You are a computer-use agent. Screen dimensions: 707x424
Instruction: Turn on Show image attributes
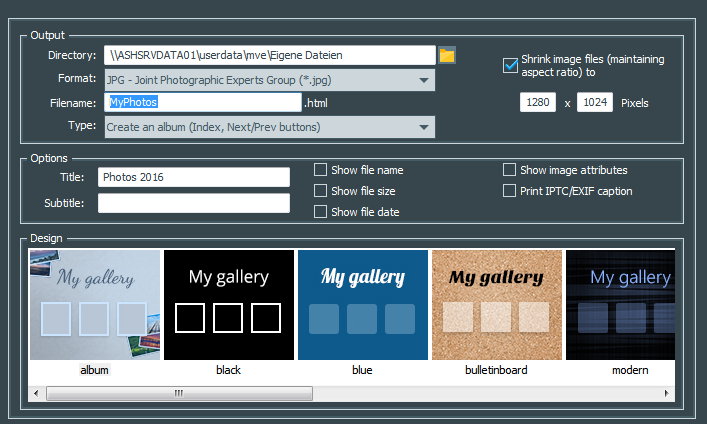[510, 170]
